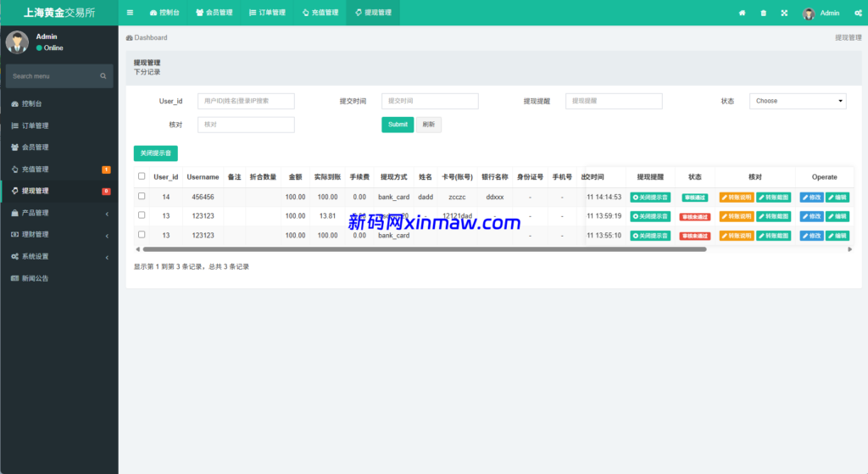Click the search magnifier in sidebar
The image size is (868, 474).
(x=103, y=76)
